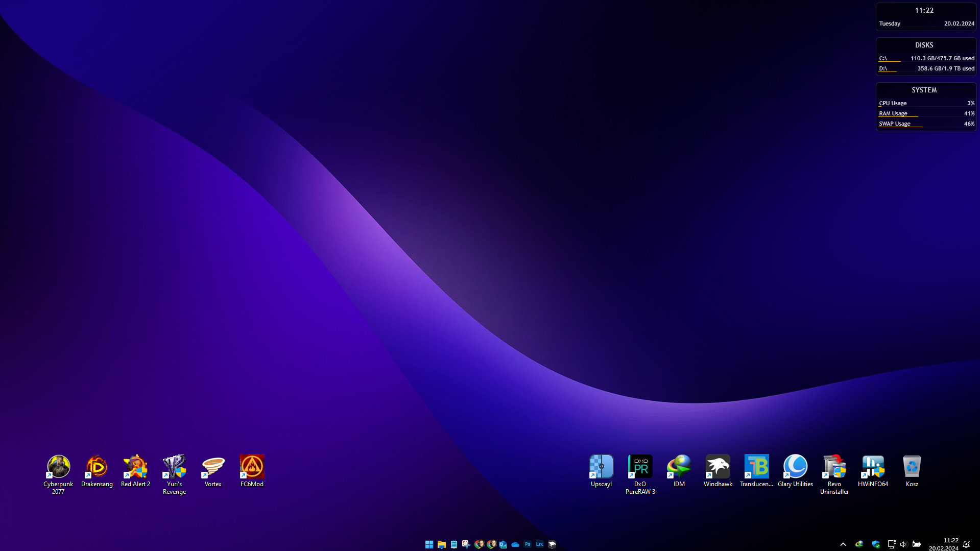Start HWiNFO64 hardware monitor

pos(873,466)
